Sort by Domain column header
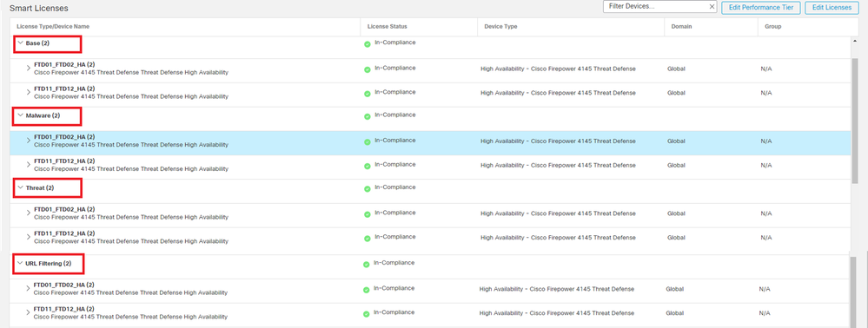 coord(681,27)
